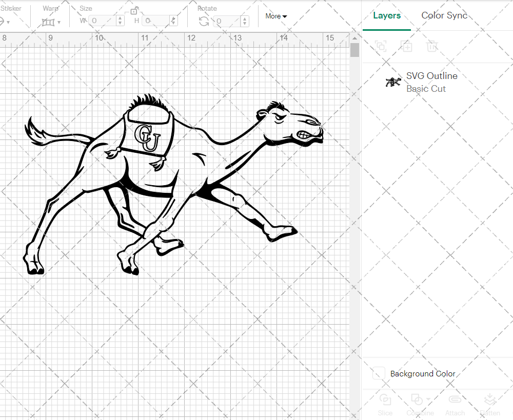
Task: Open the Background Color swatch
Action: point(378,374)
